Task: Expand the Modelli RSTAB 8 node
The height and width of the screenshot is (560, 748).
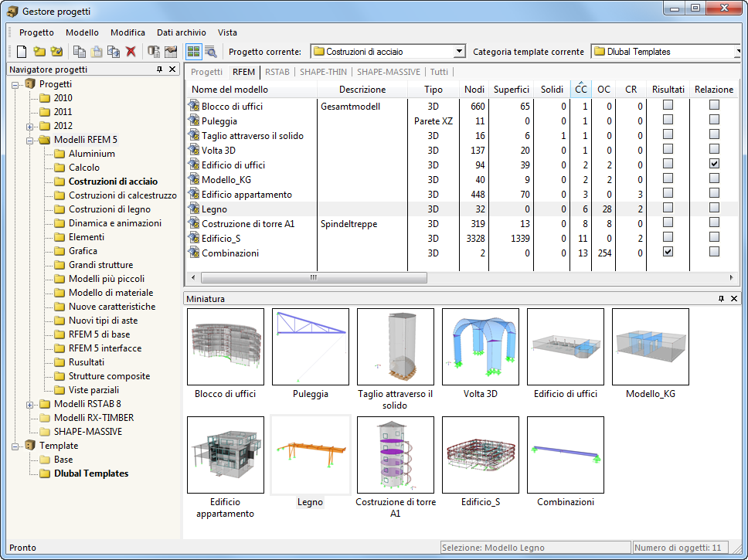Action: 29,405
